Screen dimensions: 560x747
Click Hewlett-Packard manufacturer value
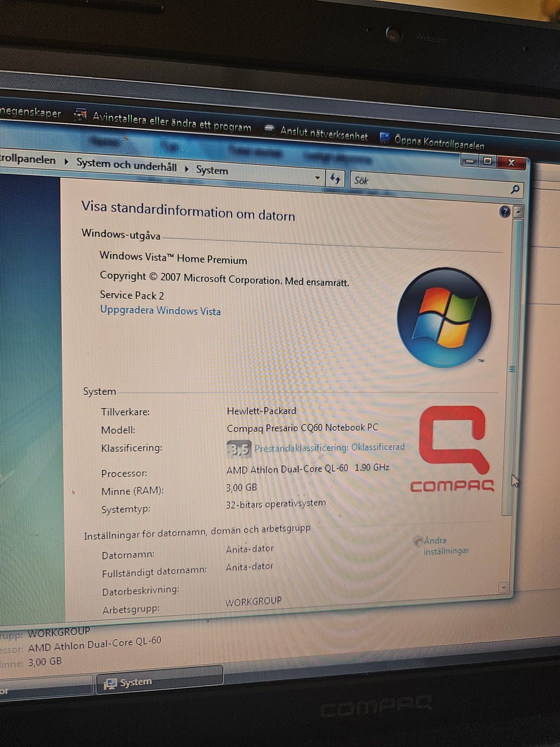click(x=261, y=411)
